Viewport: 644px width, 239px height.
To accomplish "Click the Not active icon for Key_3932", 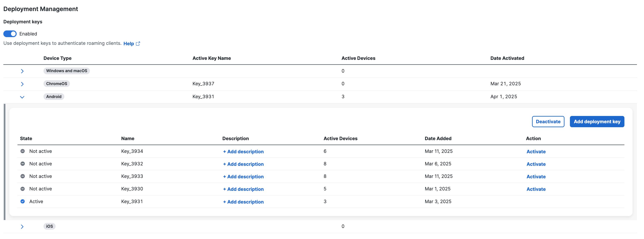I will (22, 164).
